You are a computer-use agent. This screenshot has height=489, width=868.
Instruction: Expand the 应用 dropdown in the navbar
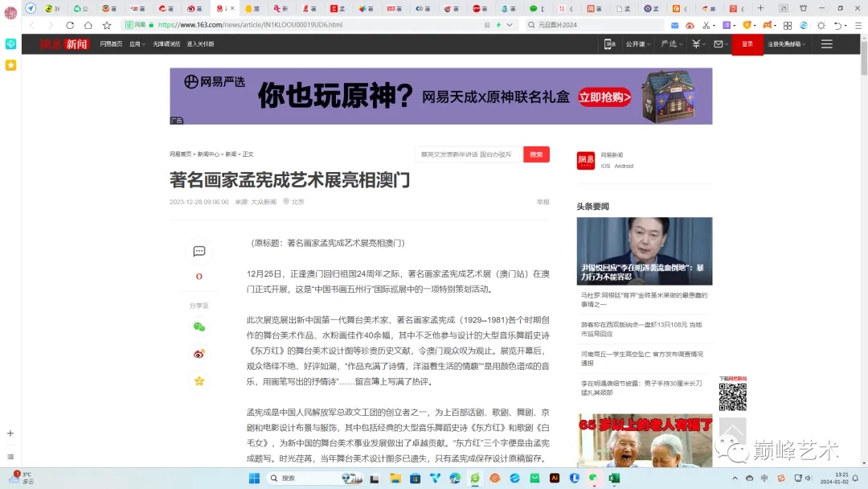click(x=137, y=44)
